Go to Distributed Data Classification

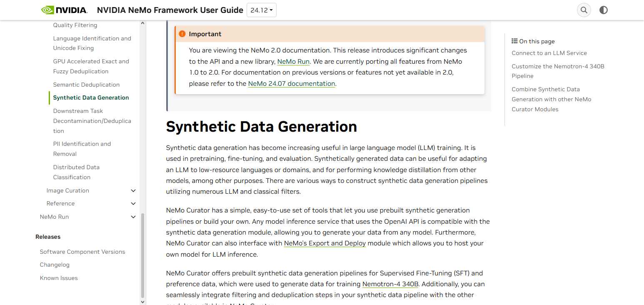pyautogui.click(x=76, y=172)
